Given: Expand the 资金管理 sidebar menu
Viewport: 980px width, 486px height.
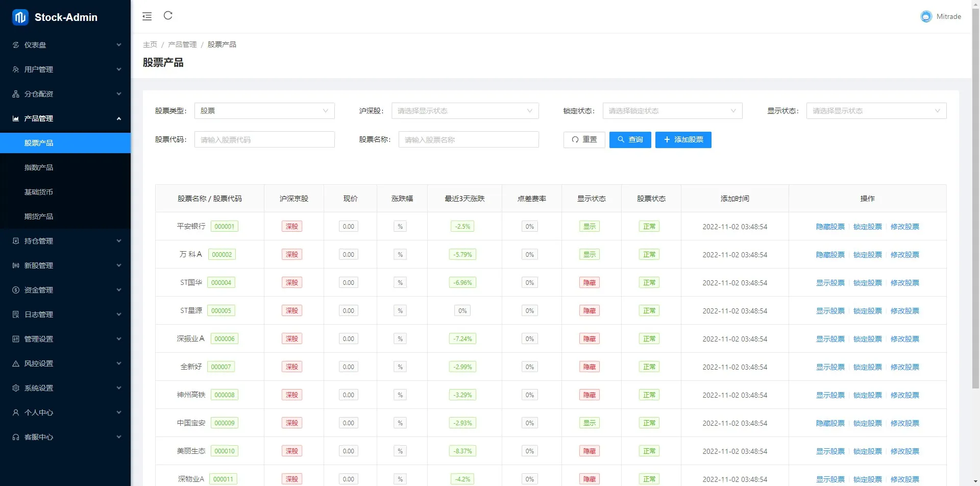Looking at the screenshot, I should [65, 290].
